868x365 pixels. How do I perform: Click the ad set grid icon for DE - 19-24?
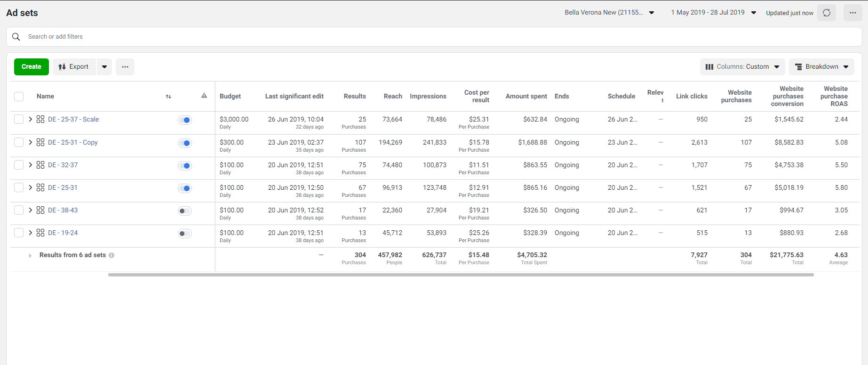[40, 233]
